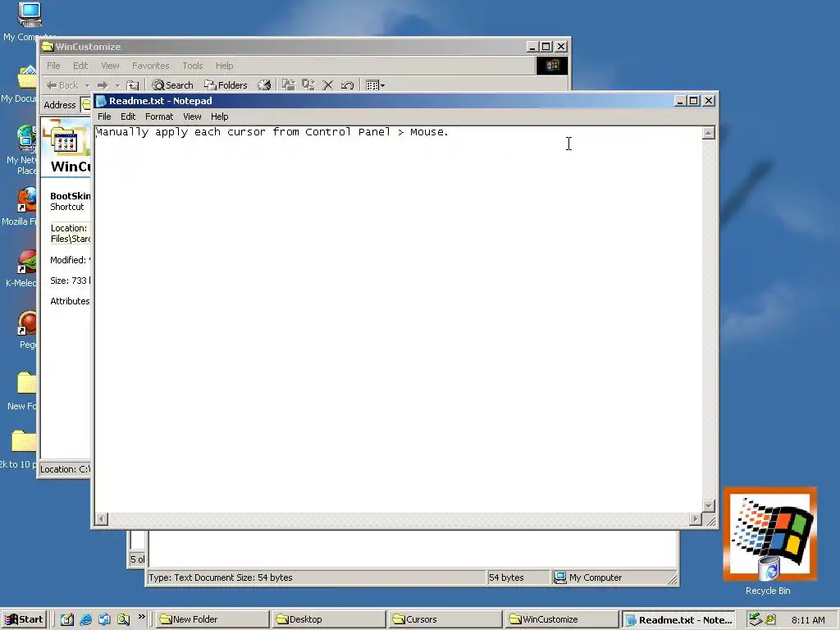Switch to the WinCustomize taskbar button
The image size is (840, 630).
pos(561,619)
